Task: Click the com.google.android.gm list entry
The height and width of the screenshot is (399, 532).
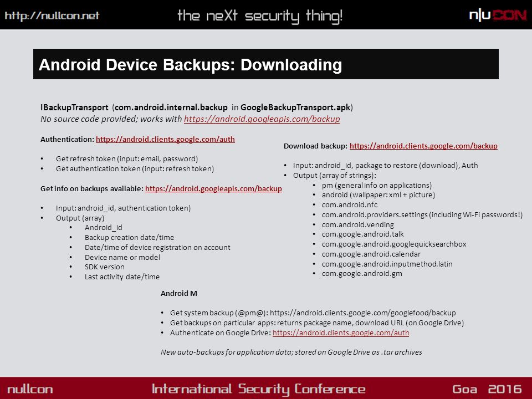Action: [362, 273]
